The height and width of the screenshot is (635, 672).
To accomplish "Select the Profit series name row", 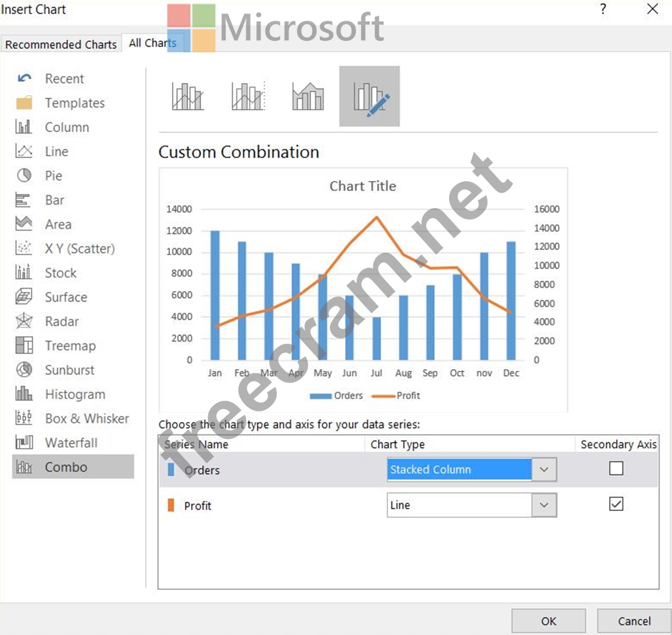I will pyautogui.click(x=408, y=505).
